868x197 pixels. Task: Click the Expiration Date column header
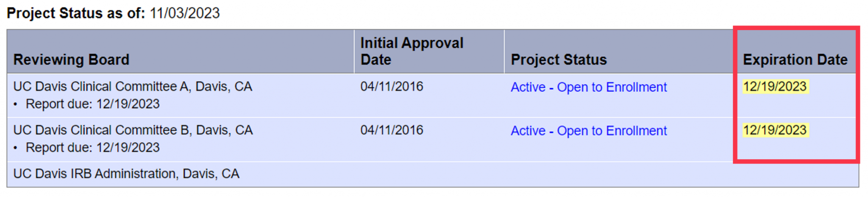[x=795, y=60]
